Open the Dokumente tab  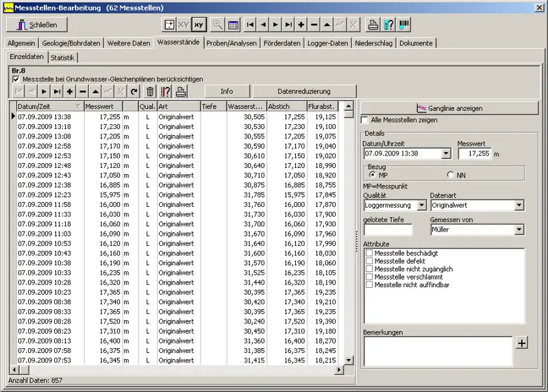416,43
